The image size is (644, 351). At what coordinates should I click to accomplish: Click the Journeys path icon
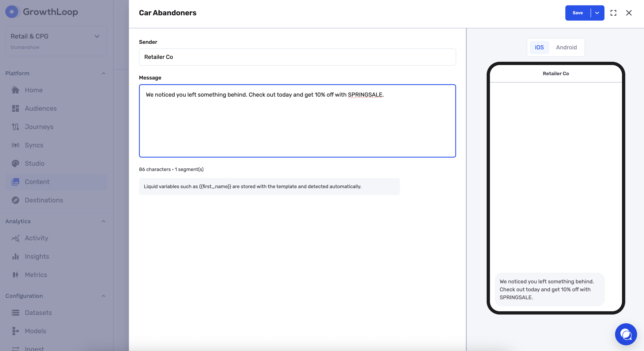(x=15, y=127)
